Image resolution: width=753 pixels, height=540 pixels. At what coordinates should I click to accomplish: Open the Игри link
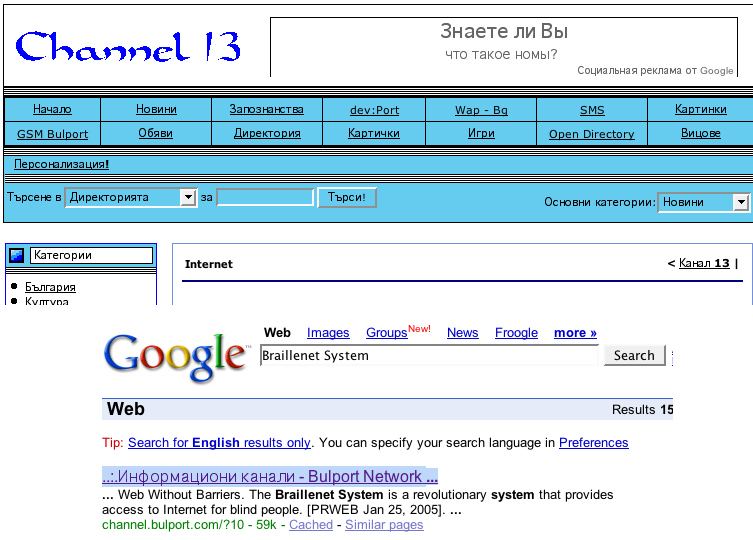click(481, 133)
